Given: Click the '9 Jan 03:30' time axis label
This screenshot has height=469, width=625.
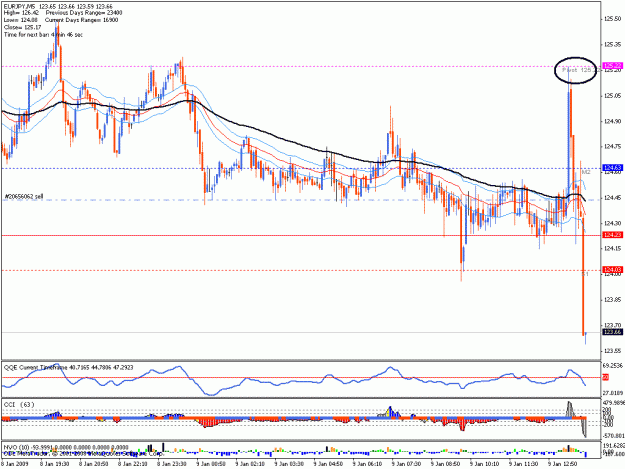Looking at the screenshot, I should [289, 464].
